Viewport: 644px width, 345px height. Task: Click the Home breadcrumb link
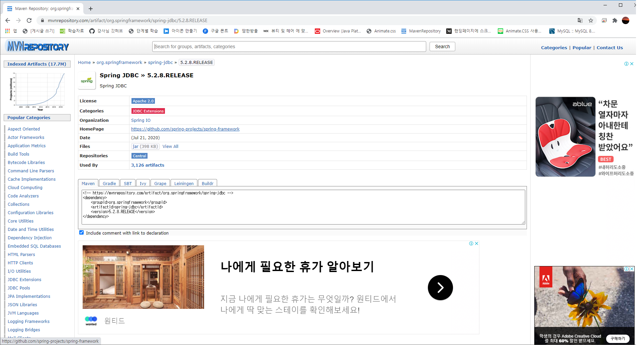(84, 62)
